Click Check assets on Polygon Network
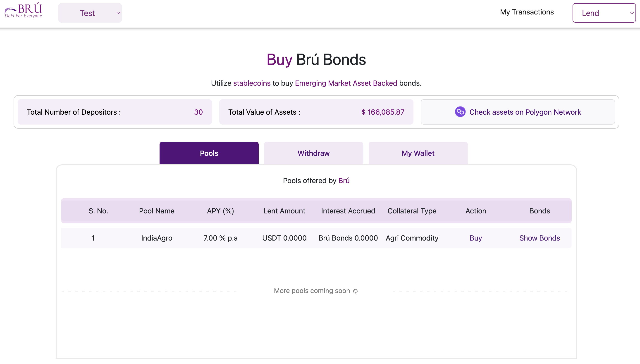640x364 pixels. click(x=525, y=112)
